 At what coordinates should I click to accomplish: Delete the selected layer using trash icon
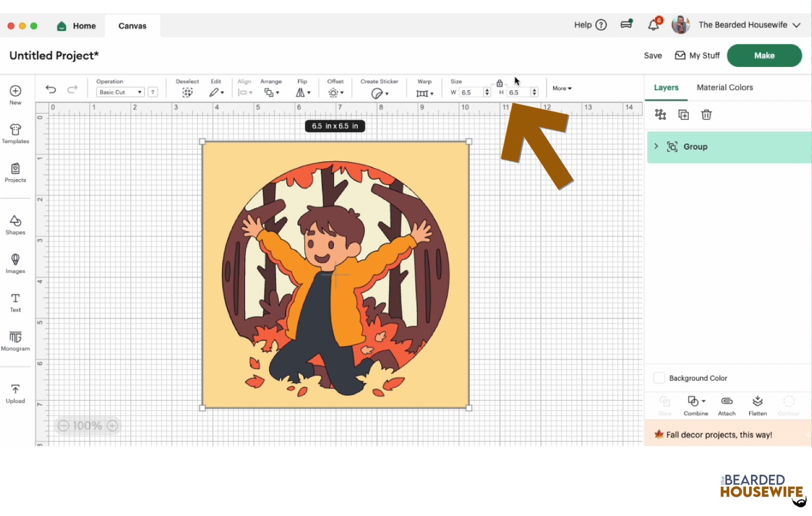pos(706,115)
